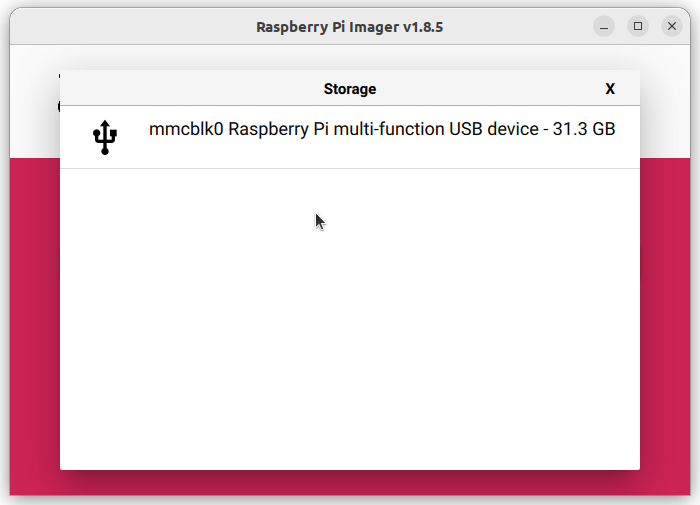Click the crimson background right of the dialog
Viewport: 700px width, 505px height.
[665, 326]
